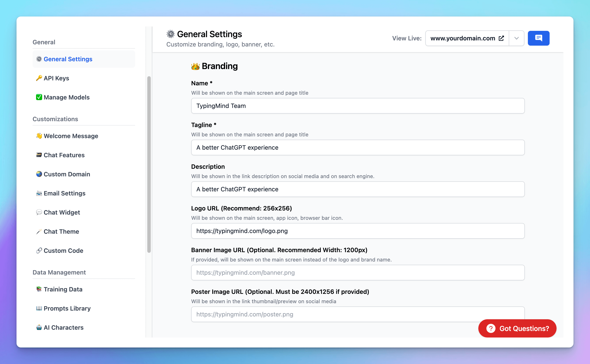Click the key icon next to API Keys
This screenshot has height=364, width=590.
pos(39,78)
